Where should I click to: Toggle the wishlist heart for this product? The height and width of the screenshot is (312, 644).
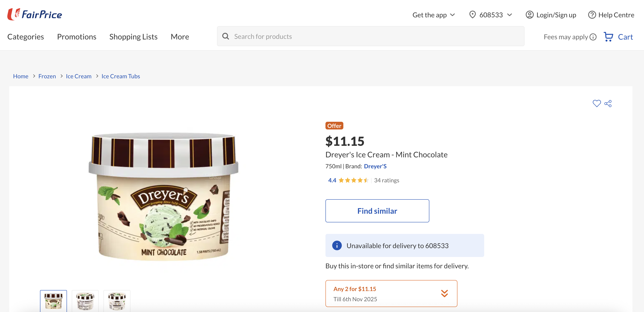[597, 103]
